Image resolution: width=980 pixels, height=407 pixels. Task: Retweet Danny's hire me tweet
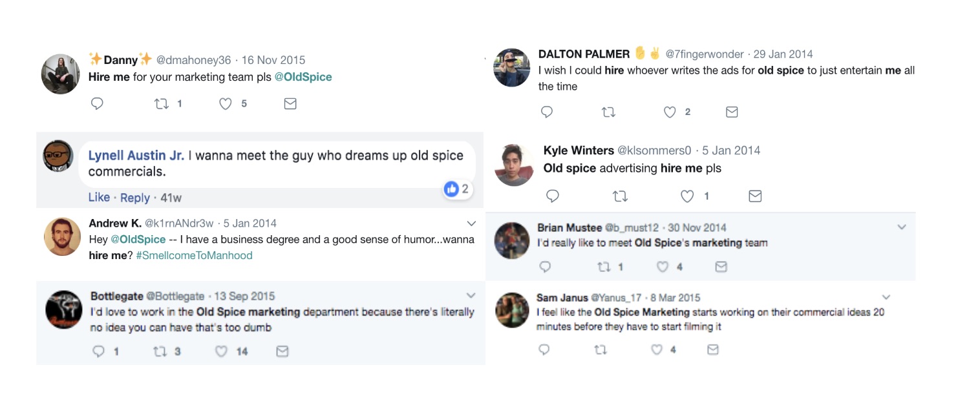tap(162, 104)
